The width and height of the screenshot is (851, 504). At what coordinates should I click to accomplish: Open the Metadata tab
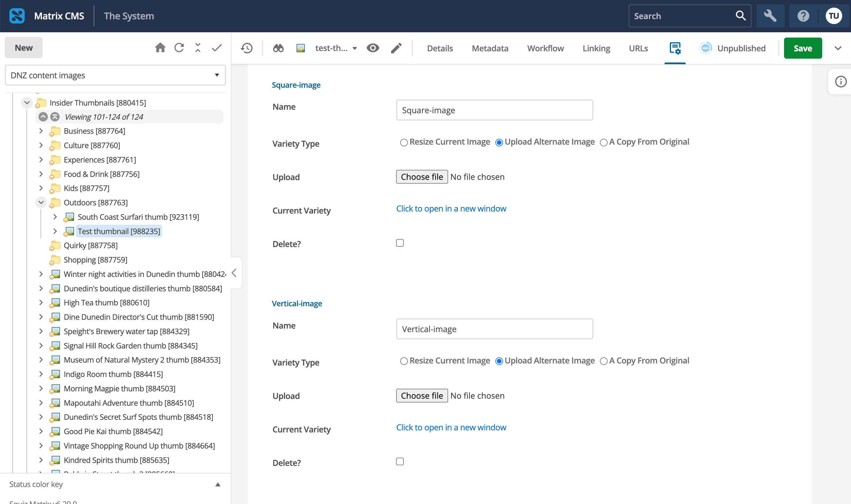tap(490, 48)
